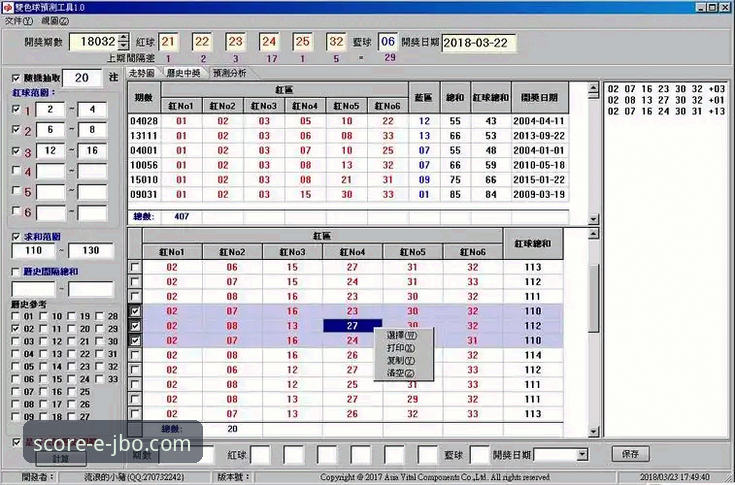The height and width of the screenshot is (485, 735).
Task: Uncheck 歷史參考 number 02
Action: click(15, 329)
